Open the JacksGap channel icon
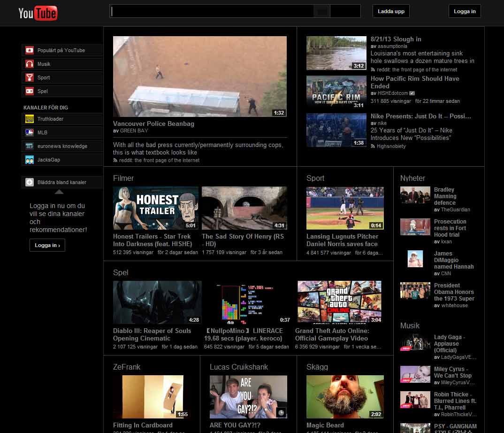 (29, 159)
